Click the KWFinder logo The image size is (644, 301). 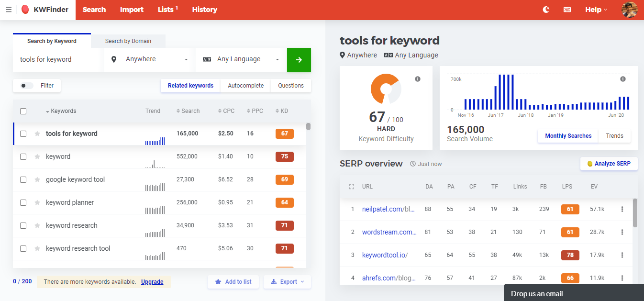[45, 10]
